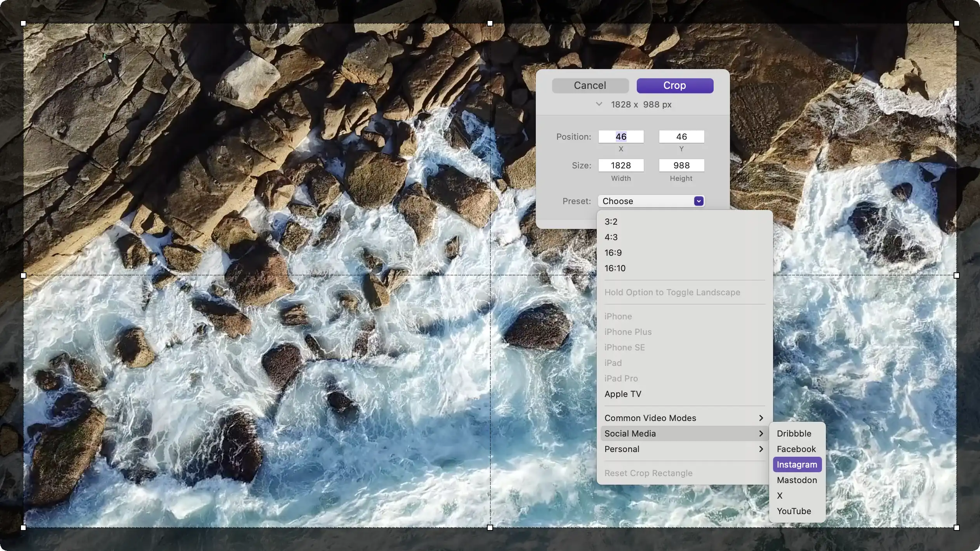Open the Preset Choose dropdown
Screen dimensions: 980x551
651,201
